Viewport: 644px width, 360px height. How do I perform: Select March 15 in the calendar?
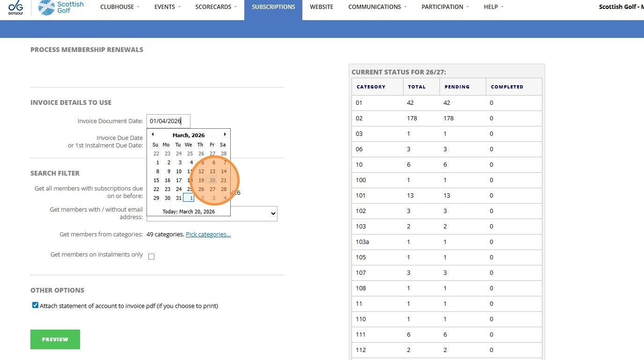coord(156,180)
